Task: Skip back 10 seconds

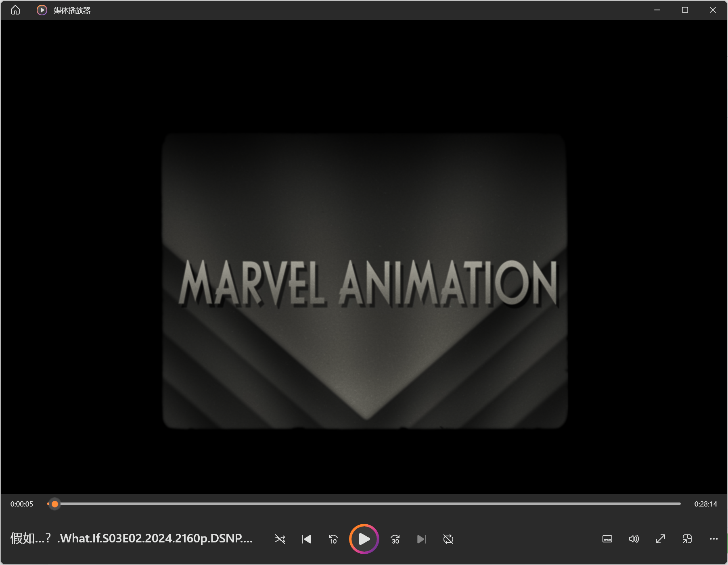Action: pos(333,539)
